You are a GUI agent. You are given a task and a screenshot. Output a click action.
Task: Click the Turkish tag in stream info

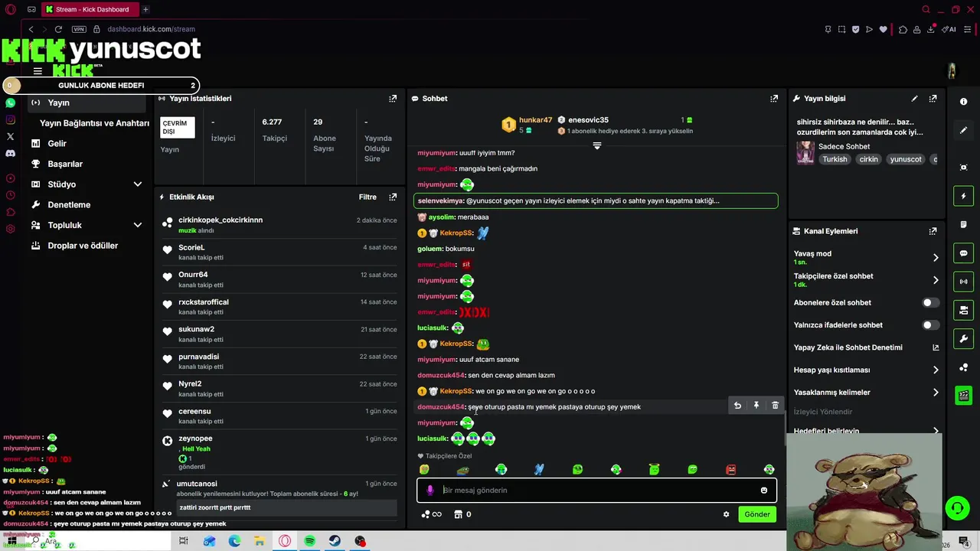point(835,159)
